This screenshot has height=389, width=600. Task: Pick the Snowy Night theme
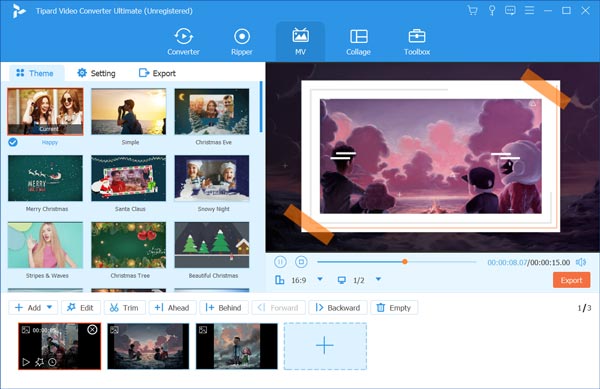click(212, 178)
